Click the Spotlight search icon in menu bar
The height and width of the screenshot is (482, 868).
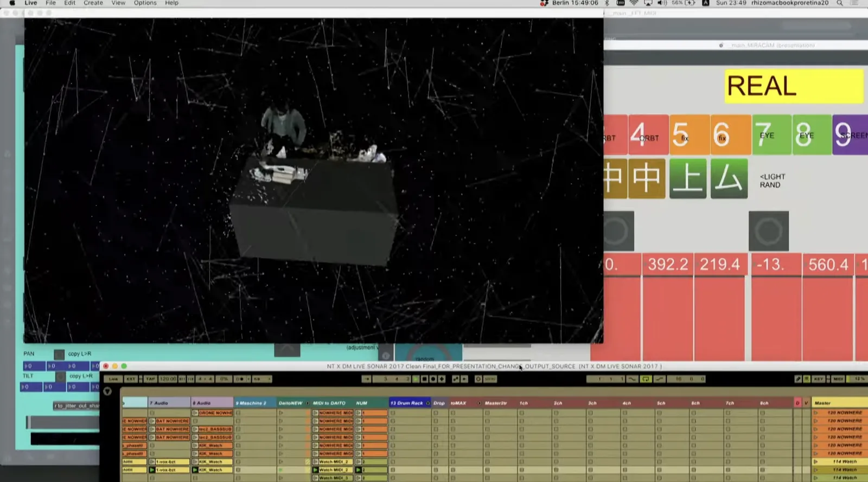[839, 3]
